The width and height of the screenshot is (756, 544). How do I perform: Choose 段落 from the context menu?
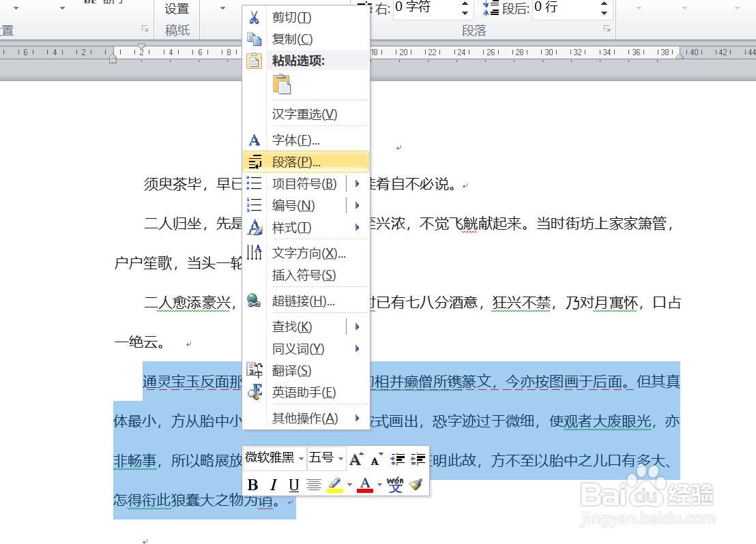293,162
